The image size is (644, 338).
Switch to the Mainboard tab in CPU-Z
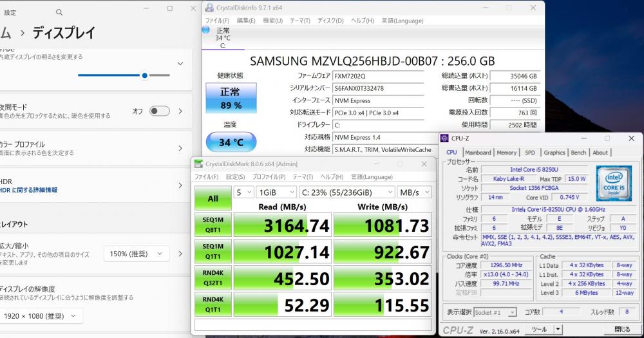(478, 153)
